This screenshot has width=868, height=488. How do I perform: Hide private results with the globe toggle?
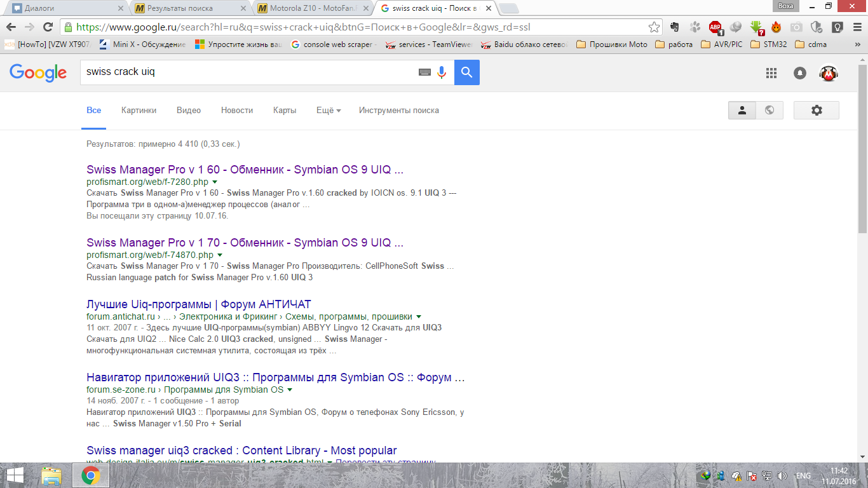click(x=770, y=110)
